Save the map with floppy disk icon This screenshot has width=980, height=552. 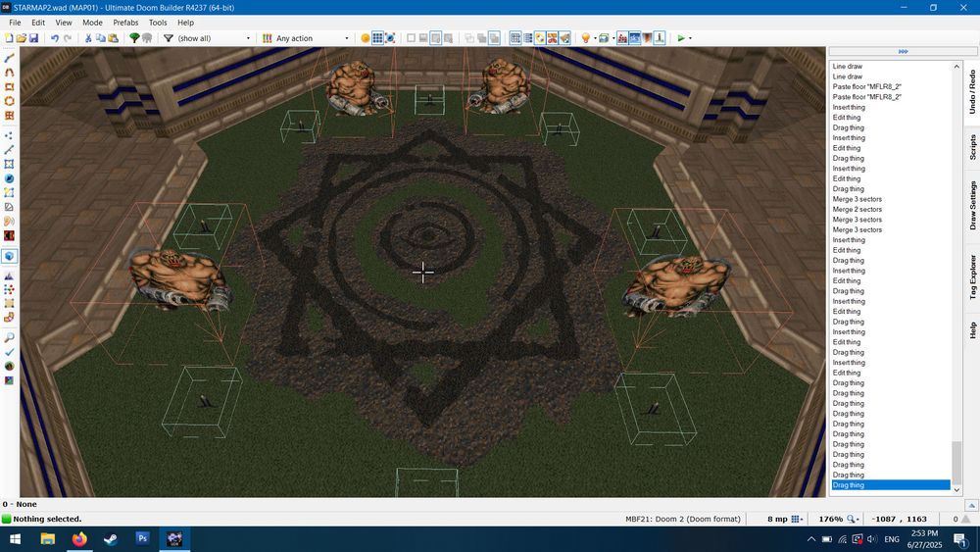[33, 38]
